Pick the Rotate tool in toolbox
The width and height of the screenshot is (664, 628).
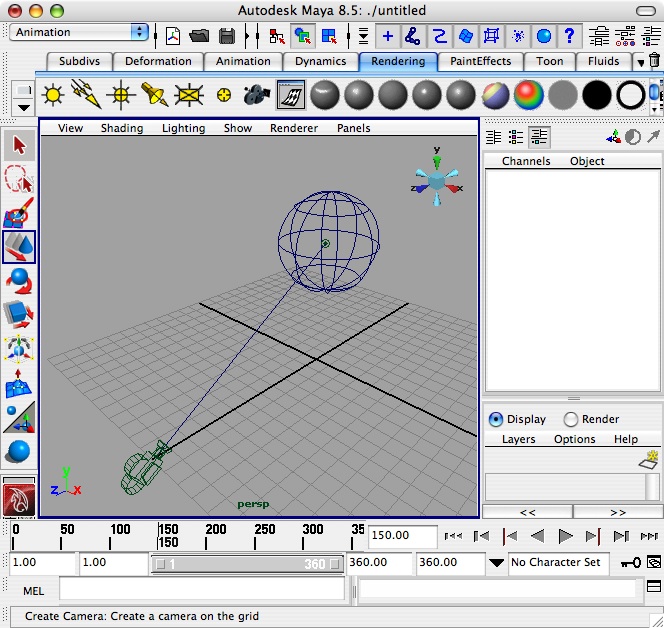coord(19,282)
